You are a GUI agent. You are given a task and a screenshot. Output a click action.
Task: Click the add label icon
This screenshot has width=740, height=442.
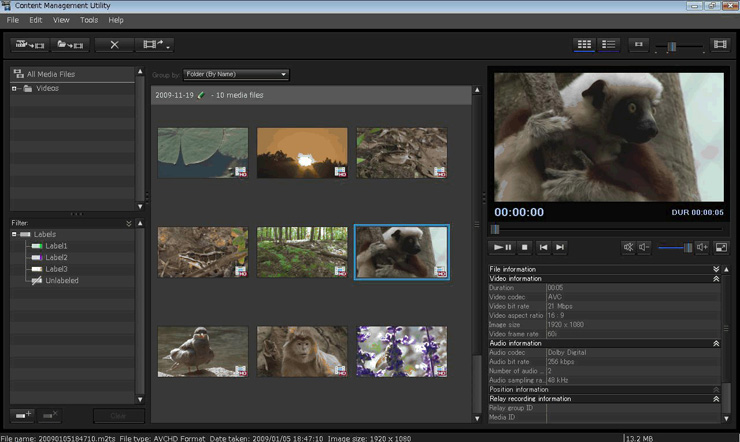pyautogui.click(x=23, y=415)
